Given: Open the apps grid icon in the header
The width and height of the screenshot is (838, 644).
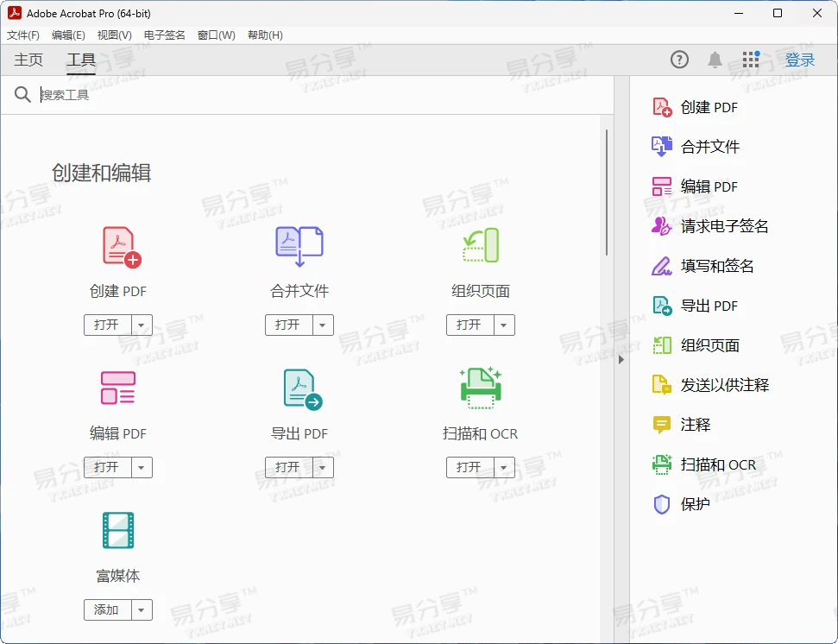Looking at the screenshot, I should 751,59.
